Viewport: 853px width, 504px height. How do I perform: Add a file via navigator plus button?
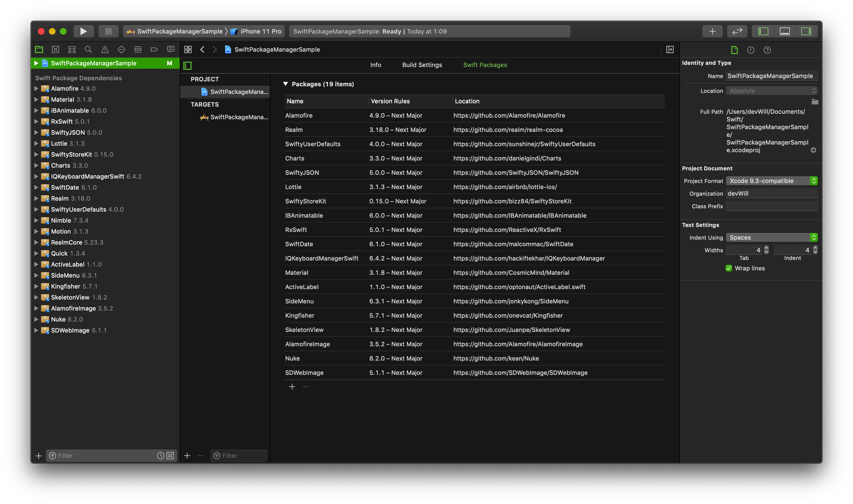39,455
